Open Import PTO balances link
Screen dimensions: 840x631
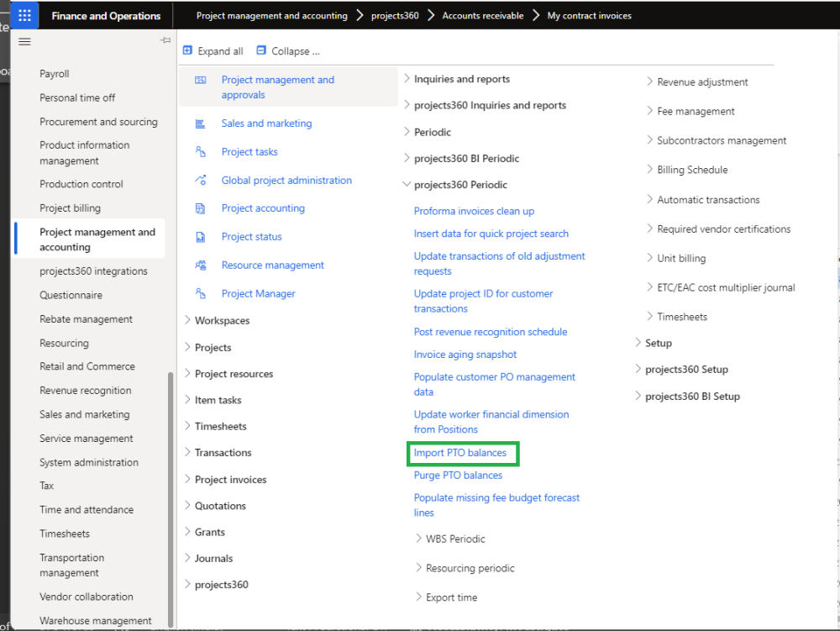[x=459, y=453]
